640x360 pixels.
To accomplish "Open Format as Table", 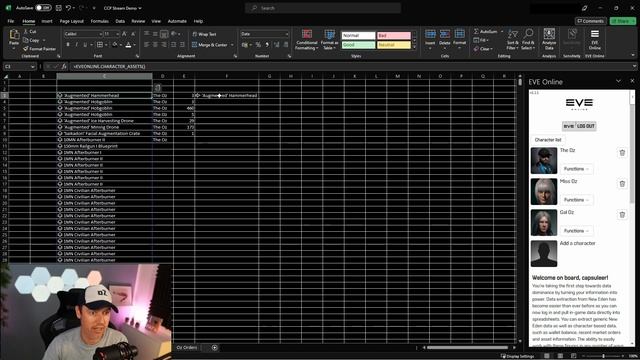I will pyautogui.click(x=329, y=40).
